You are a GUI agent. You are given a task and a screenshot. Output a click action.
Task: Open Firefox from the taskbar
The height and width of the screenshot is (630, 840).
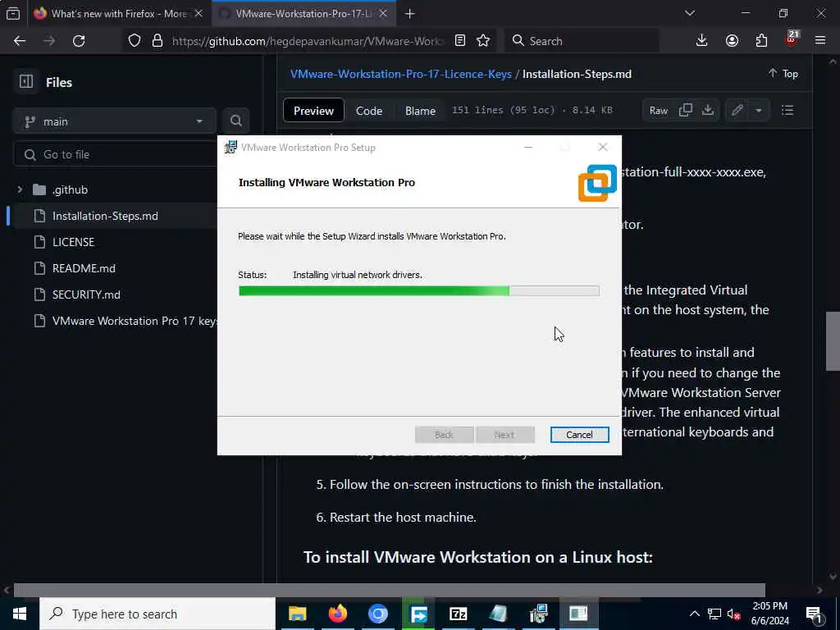(337, 614)
